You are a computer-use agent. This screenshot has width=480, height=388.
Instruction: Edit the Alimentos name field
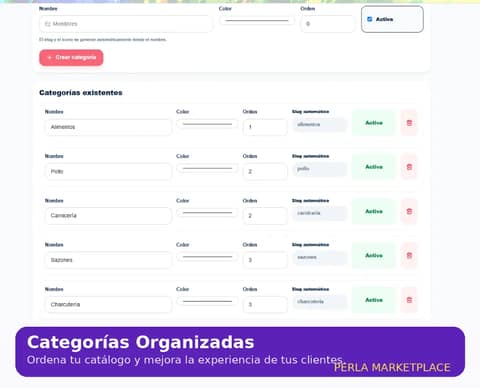click(x=108, y=127)
